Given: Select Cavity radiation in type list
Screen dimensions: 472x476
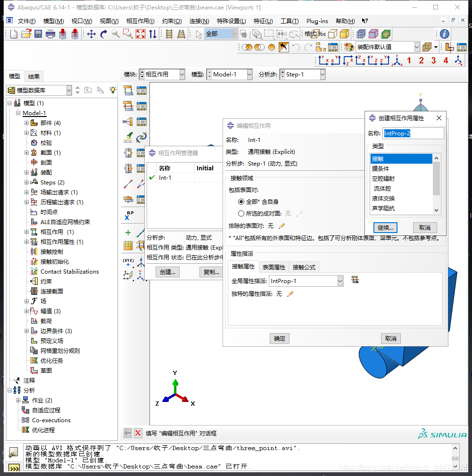Looking at the screenshot, I should pos(401,178).
